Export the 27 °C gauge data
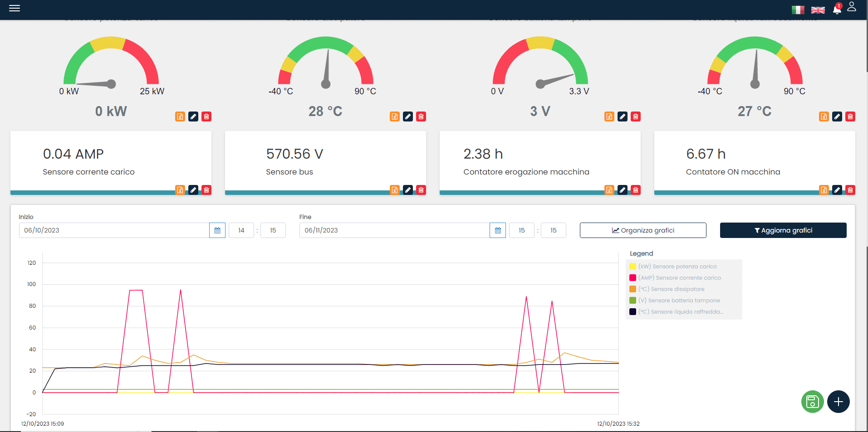Screen dimensions: 868x432 click(x=824, y=116)
